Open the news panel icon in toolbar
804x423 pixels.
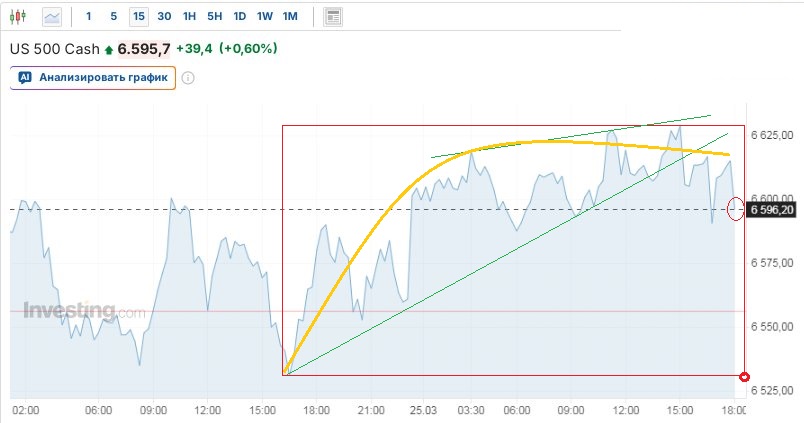click(333, 16)
